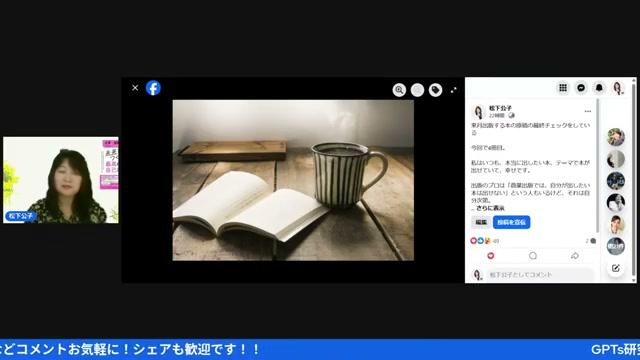View the comments count

pyautogui.click(x=591, y=241)
